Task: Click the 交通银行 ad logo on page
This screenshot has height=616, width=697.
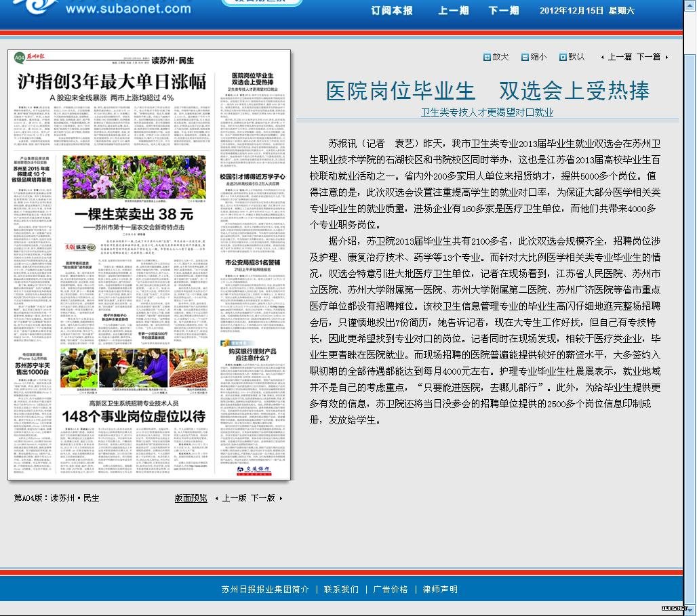Action: coord(254,470)
